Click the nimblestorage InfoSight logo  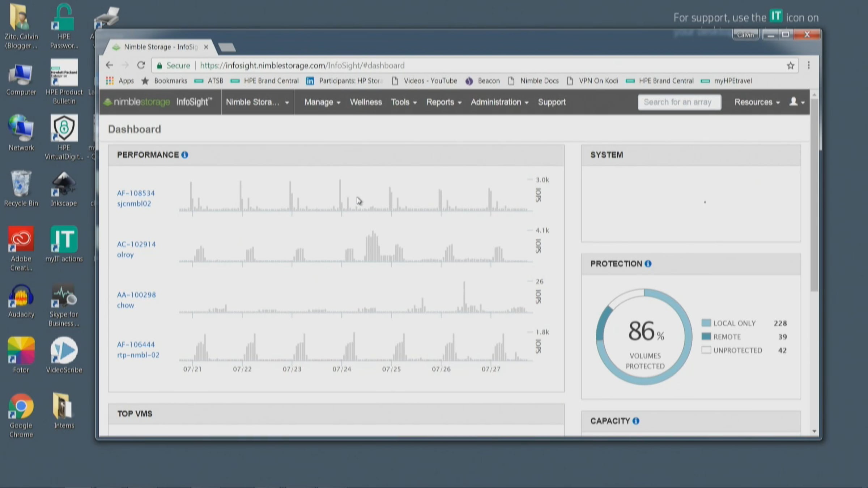pyautogui.click(x=158, y=102)
